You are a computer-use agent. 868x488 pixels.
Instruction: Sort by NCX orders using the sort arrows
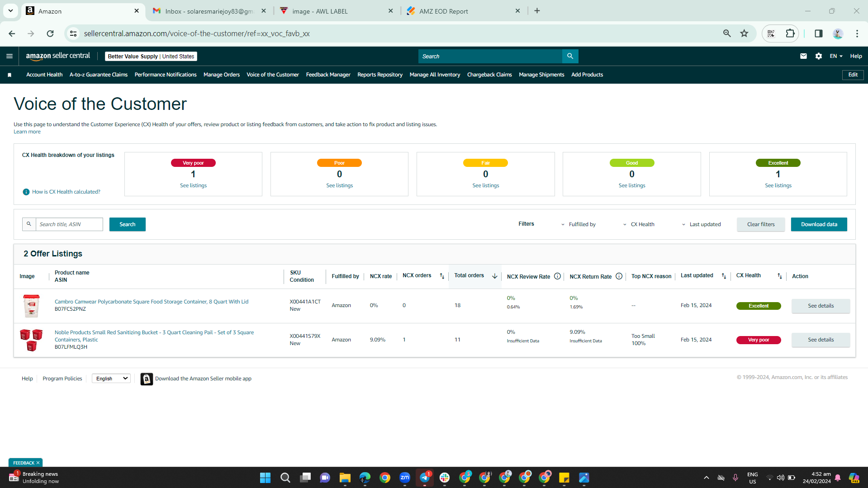(442, 276)
